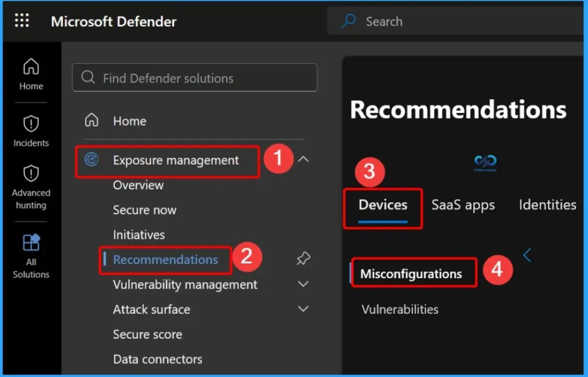Expand the Vulnerability management section
Image resolution: width=588 pixels, height=377 pixels.
pos(303,283)
